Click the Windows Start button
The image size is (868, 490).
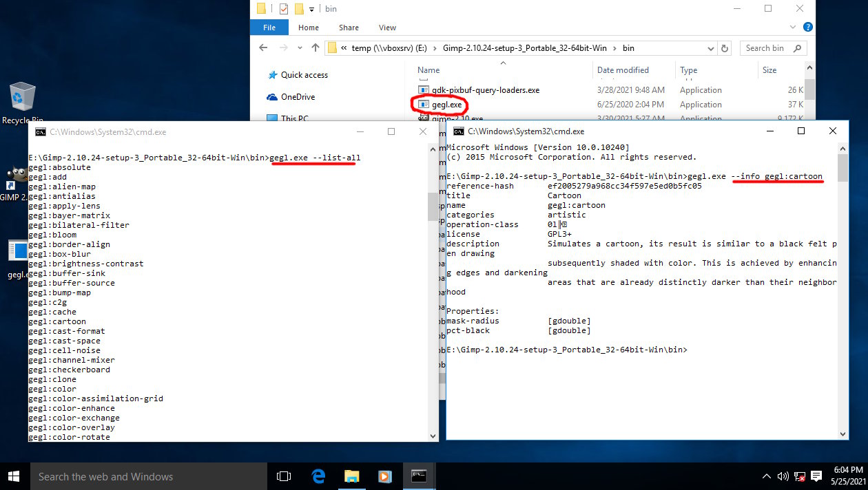pos(14,476)
